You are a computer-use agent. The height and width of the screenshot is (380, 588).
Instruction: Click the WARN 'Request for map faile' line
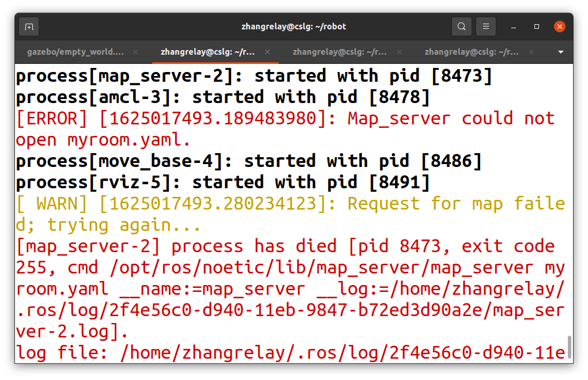click(291, 204)
